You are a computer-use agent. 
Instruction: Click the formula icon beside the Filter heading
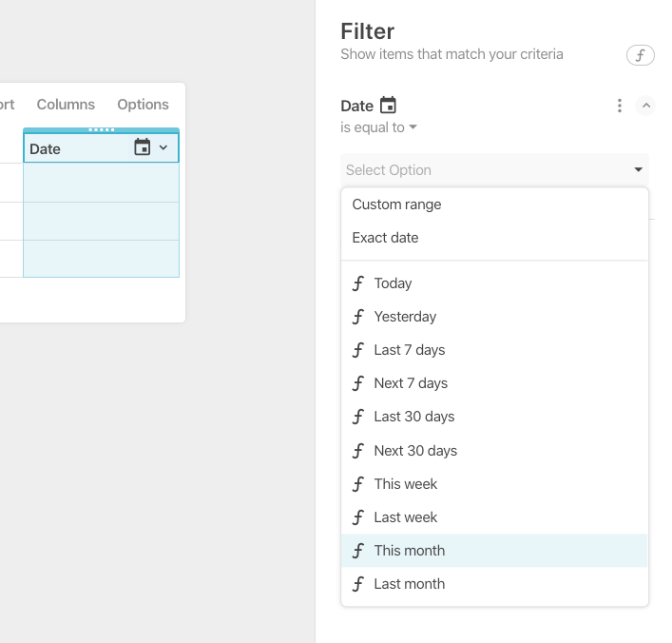(x=640, y=55)
